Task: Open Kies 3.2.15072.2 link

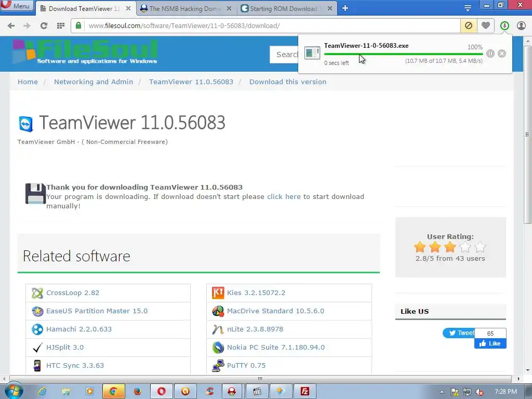Action: point(256,293)
